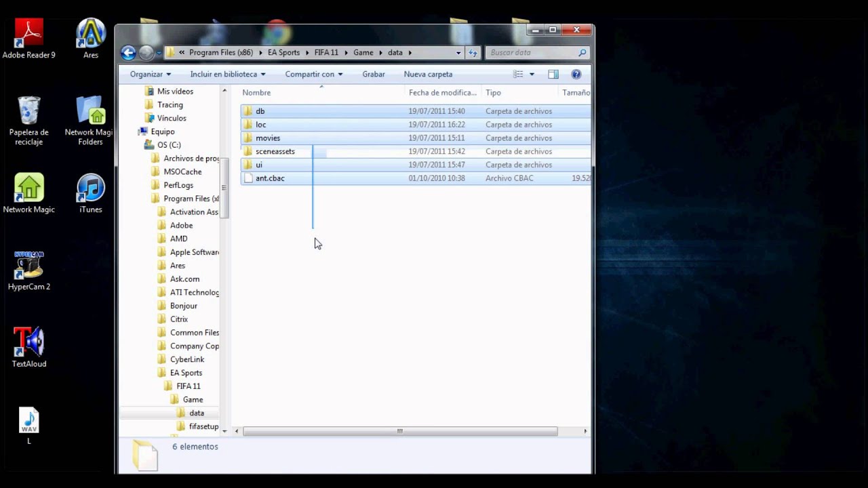Toggle the preview pane button
The height and width of the screenshot is (488, 868).
[x=553, y=74]
